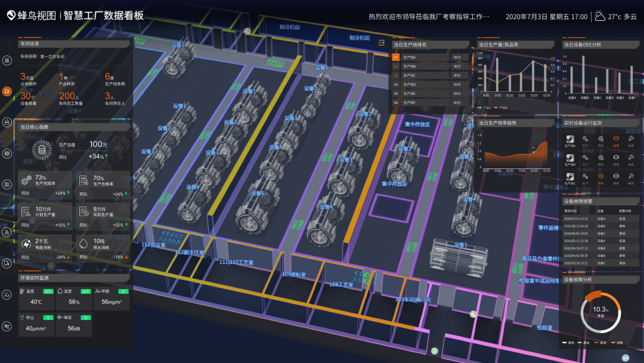Select the top circular sidebar icon

(x=7, y=60)
